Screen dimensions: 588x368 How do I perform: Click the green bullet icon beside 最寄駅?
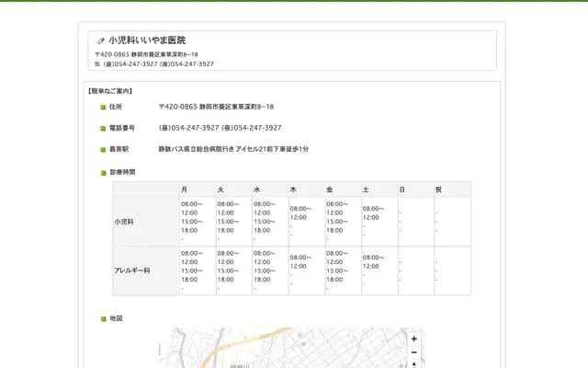click(103, 149)
